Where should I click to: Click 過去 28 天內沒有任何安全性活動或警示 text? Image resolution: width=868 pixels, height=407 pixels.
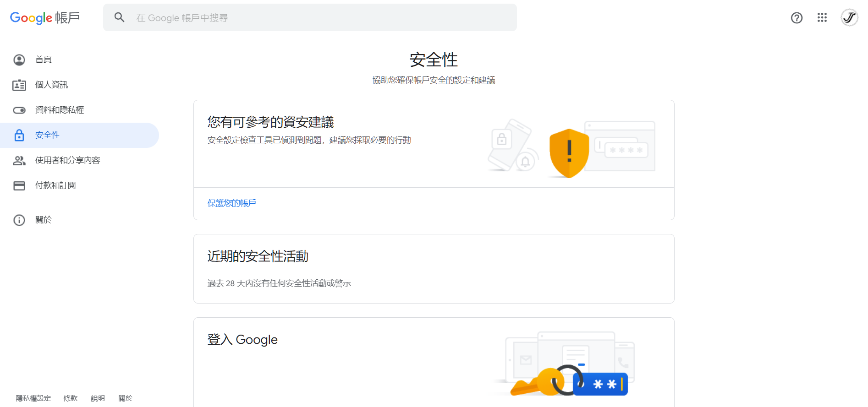279,283
